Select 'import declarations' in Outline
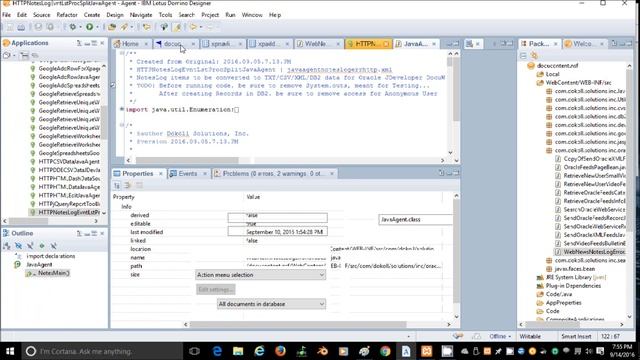640x360 pixels. click(x=51, y=256)
